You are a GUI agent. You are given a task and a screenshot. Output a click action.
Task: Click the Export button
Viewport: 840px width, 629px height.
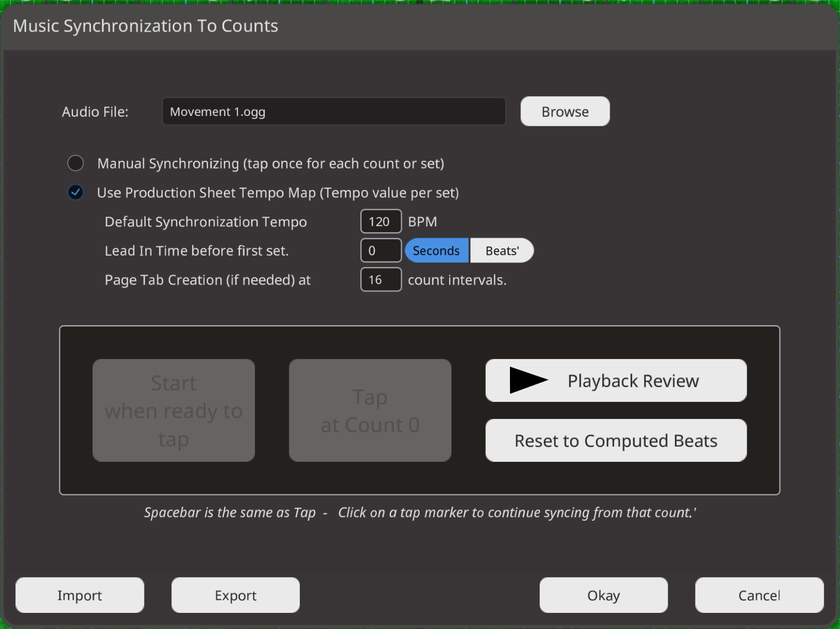(235, 595)
